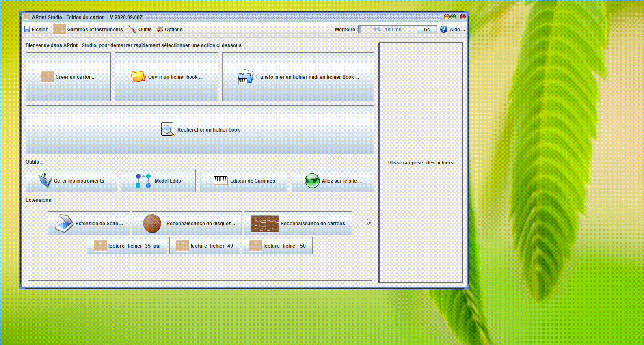This screenshot has height=345, width=644.
Task: Run the lecture_fichier_35_gui extension
Action: [127, 246]
